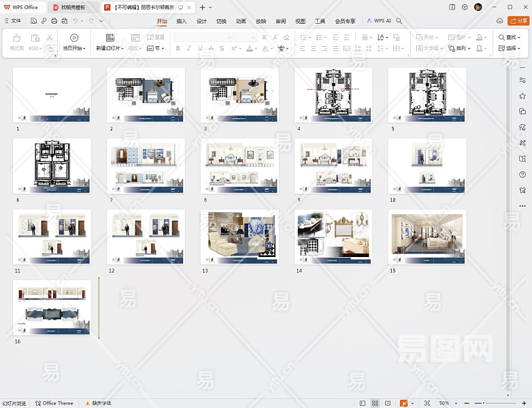The width and height of the screenshot is (532, 408).
Task: Switch to reading view in status bar
Action: (387, 403)
